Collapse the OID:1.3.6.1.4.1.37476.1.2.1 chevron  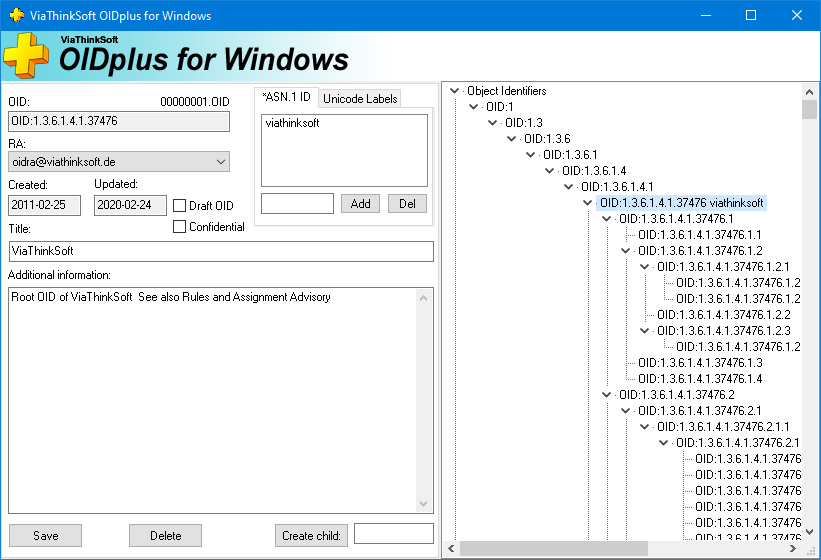pyautogui.click(x=645, y=267)
